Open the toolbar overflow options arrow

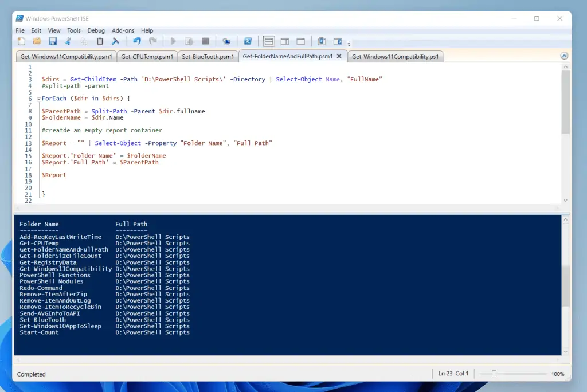coord(349,44)
